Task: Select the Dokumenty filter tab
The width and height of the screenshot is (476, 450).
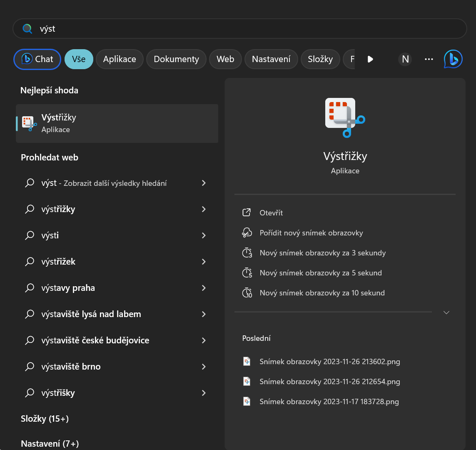Action: [176, 59]
